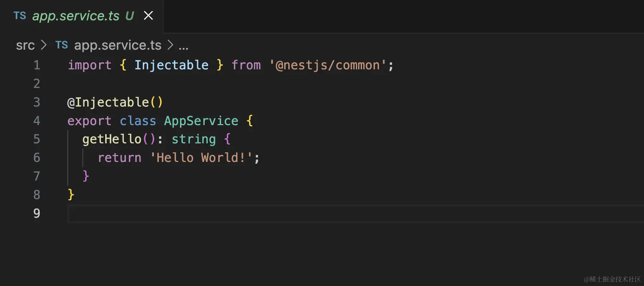Image resolution: width=644 pixels, height=286 pixels.
Task: Click the AppService class name
Action: tap(201, 121)
